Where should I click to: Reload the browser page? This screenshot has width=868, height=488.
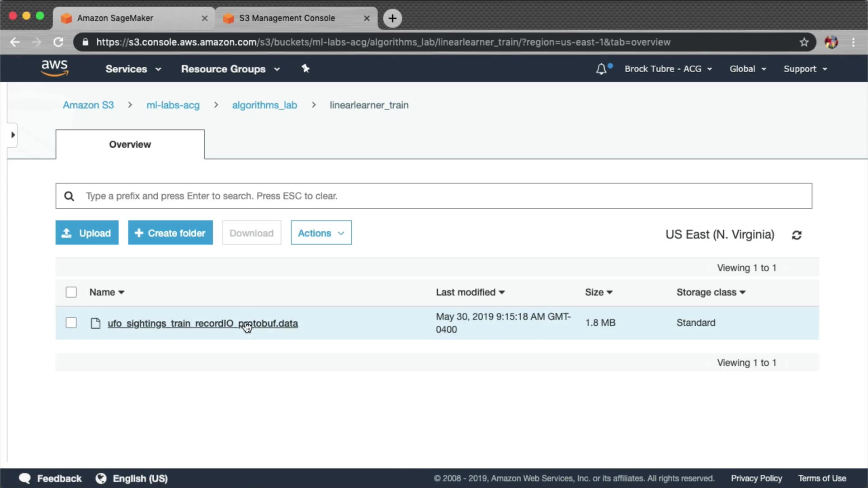click(x=58, y=42)
